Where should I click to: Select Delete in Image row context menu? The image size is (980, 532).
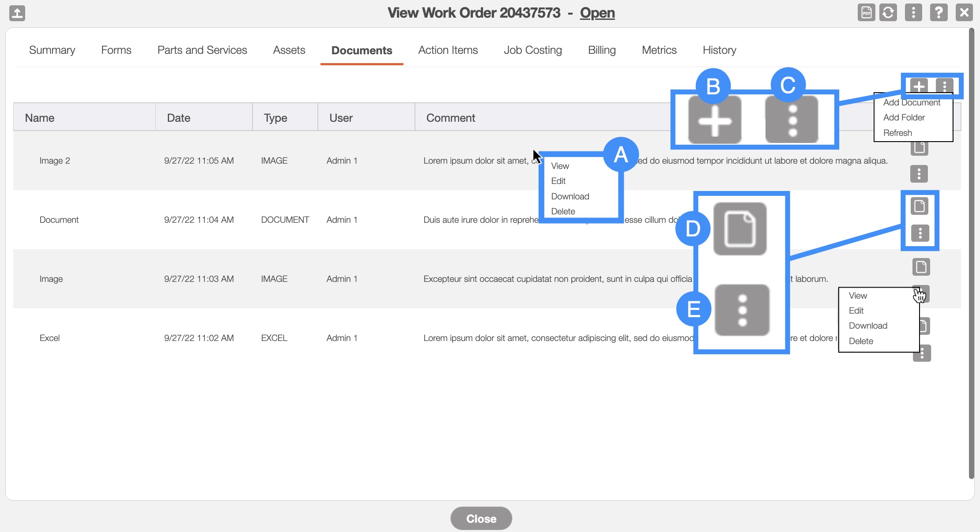[860, 341]
